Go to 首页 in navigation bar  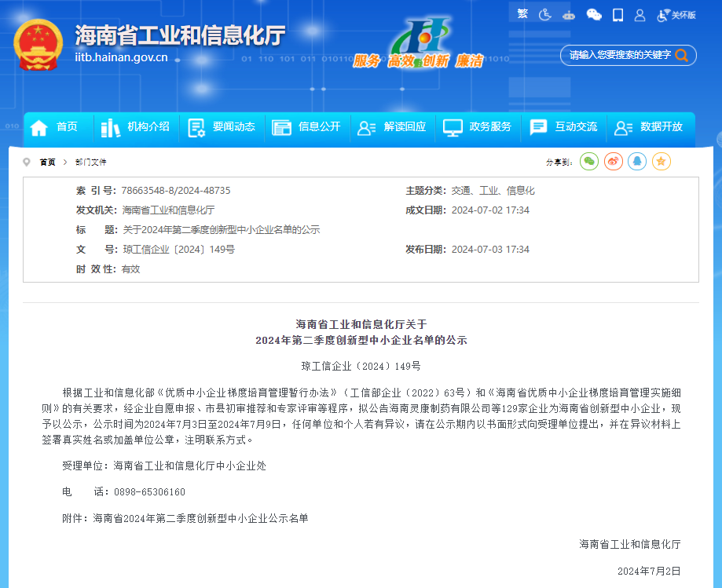pyautogui.click(x=55, y=127)
